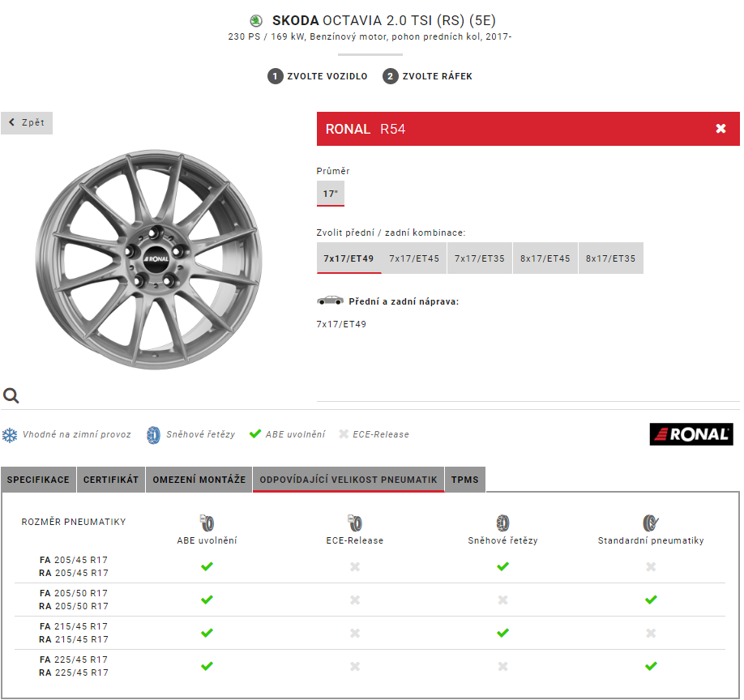This screenshot has width=744, height=700.
Task: Click the snowflake winter suitability icon
Action: pos(10,435)
